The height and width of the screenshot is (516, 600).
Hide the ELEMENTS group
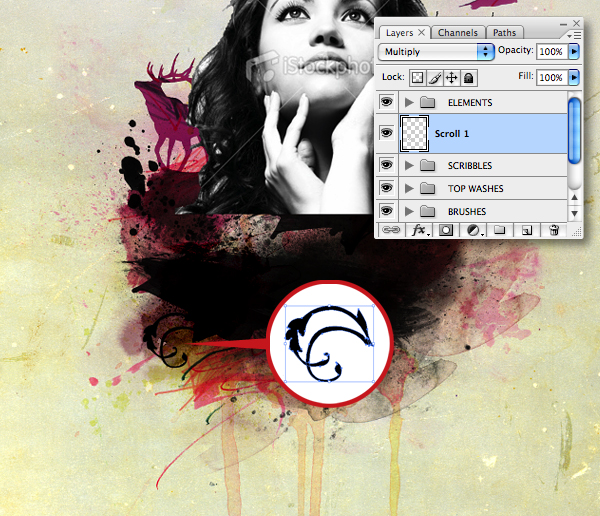[386, 102]
